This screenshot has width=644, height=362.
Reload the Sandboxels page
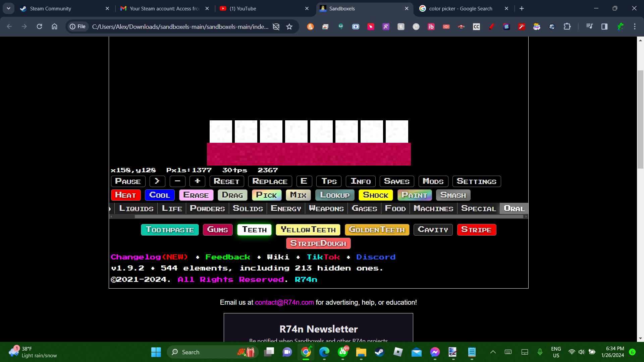point(39,26)
